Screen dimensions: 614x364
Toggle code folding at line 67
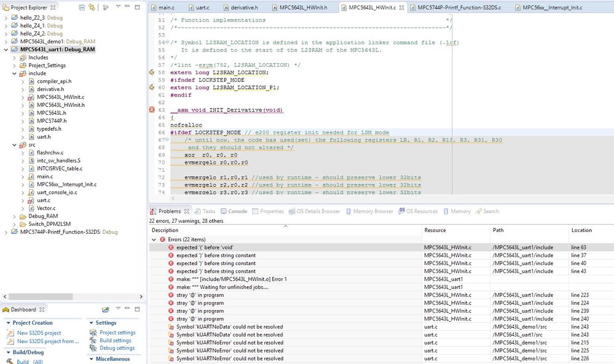(x=167, y=139)
